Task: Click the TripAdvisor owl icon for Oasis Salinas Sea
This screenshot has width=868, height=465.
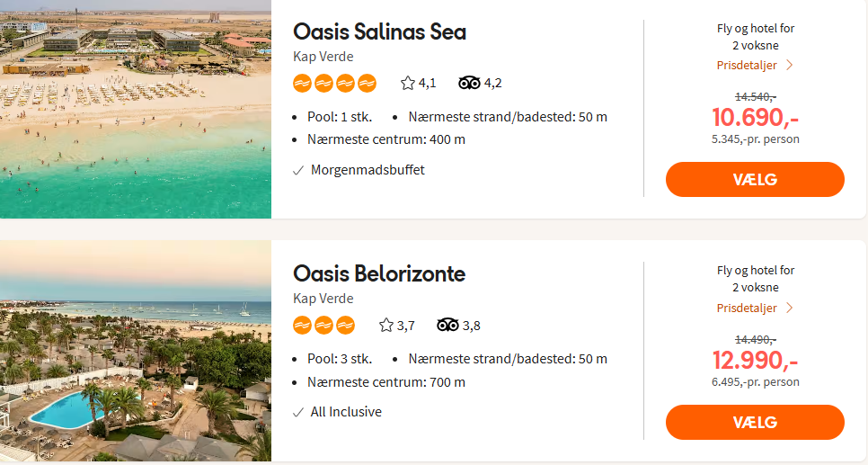Action: [469, 84]
